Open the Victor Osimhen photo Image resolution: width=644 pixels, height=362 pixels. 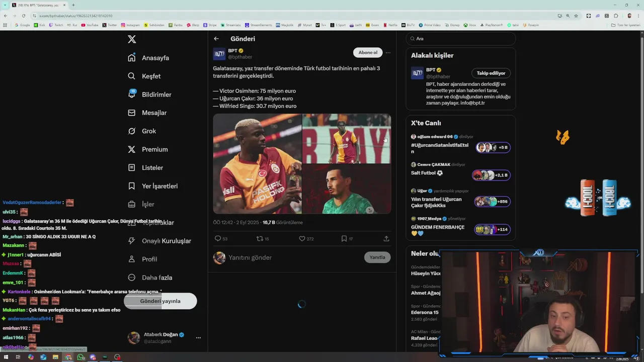click(257, 164)
